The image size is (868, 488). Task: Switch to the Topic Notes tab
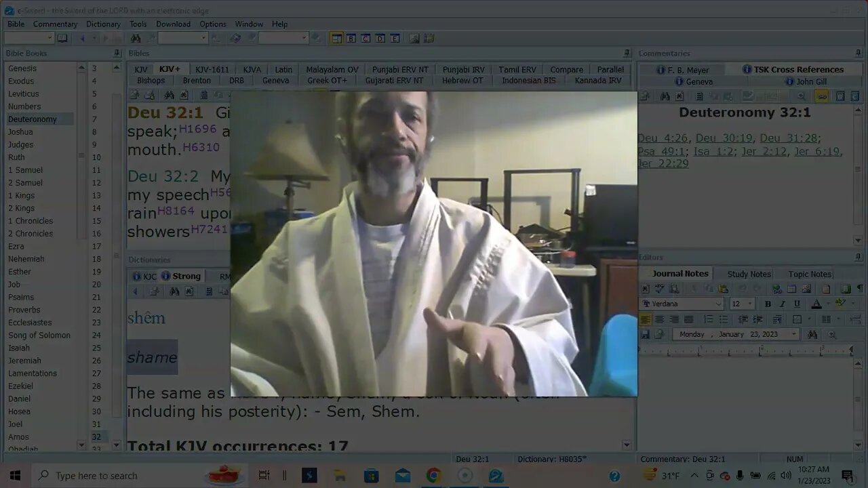pyautogui.click(x=810, y=274)
